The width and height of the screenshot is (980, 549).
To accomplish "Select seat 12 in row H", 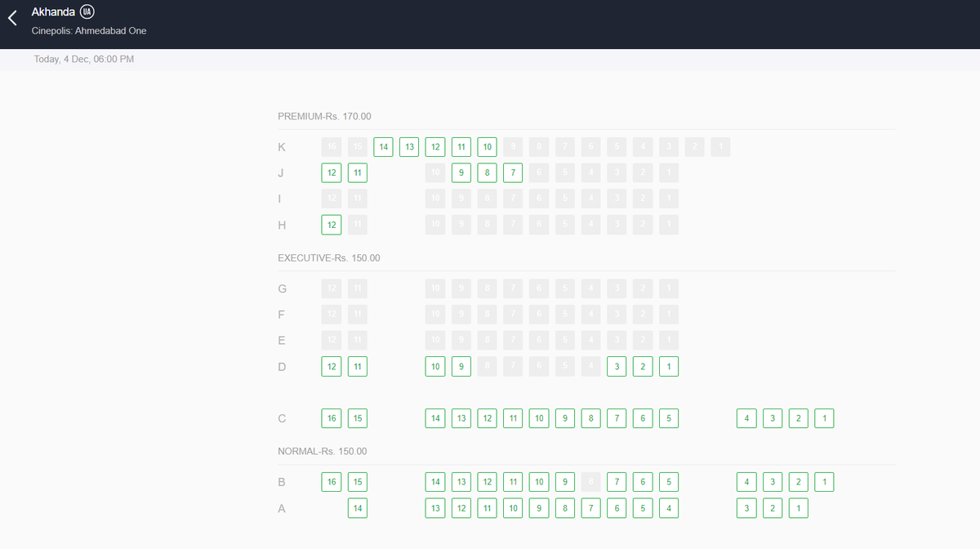I will (332, 224).
